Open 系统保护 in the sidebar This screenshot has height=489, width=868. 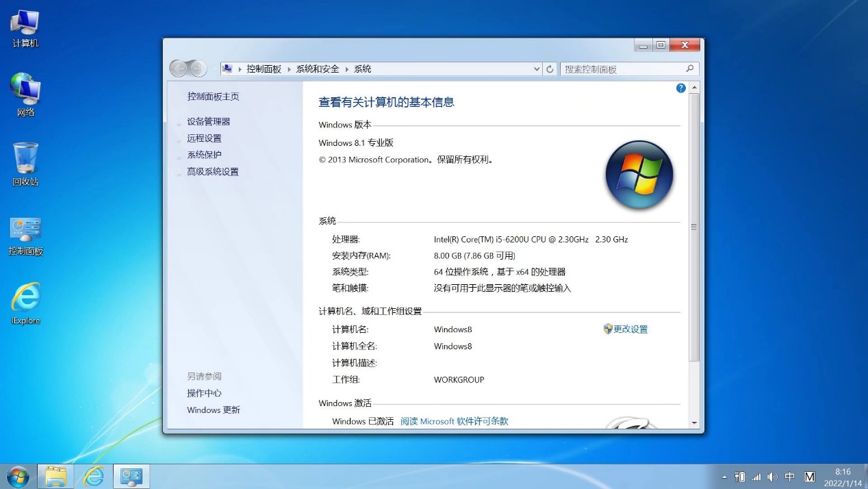(204, 155)
